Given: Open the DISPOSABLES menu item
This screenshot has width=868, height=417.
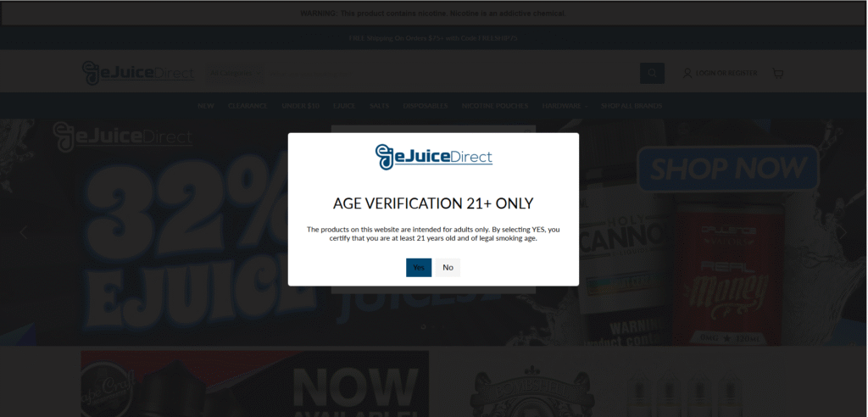Looking at the screenshot, I should 426,106.
